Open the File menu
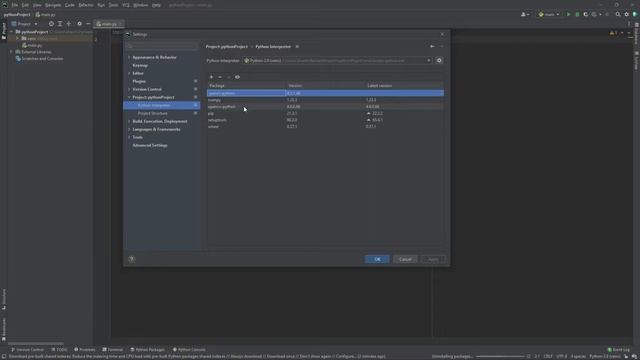 click(x=15, y=5)
